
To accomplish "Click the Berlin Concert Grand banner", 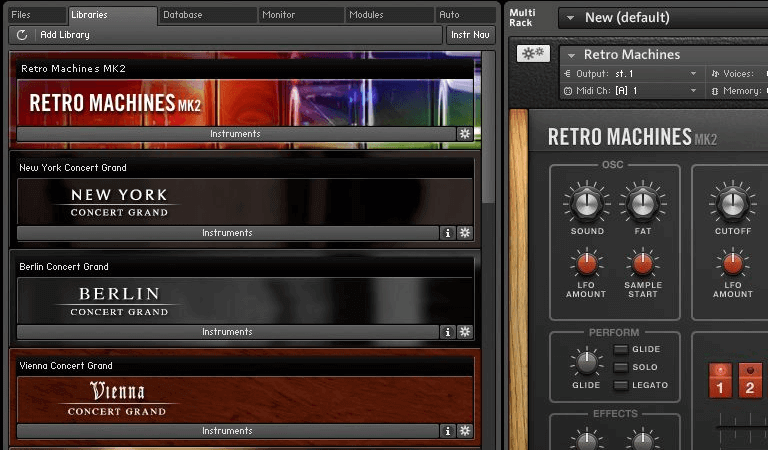I will (x=245, y=301).
